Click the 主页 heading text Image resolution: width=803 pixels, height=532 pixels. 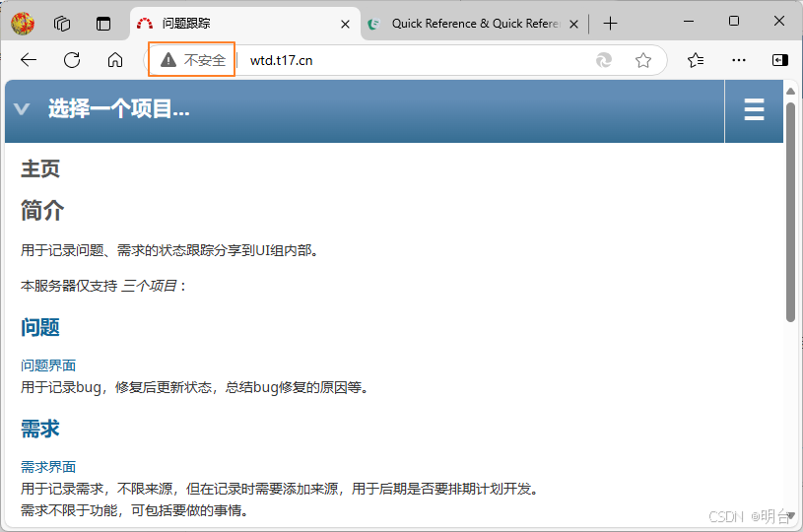point(40,169)
